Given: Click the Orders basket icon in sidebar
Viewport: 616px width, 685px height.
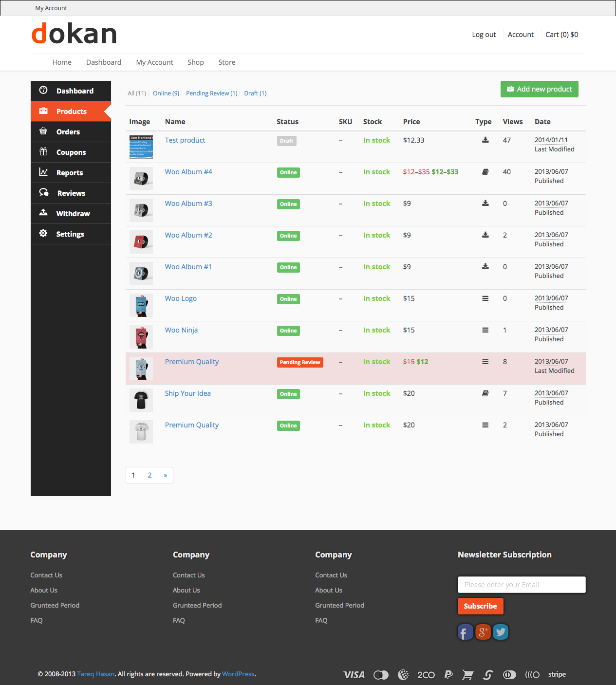Looking at the screenshot, I should click(x=43, y=131).
